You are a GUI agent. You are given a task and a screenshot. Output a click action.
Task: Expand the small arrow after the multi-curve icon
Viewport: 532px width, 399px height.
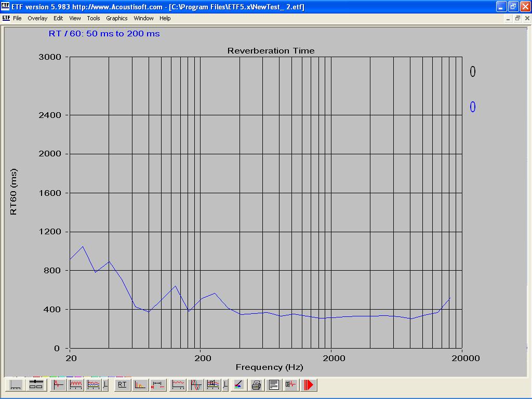click(x=105, y=385)
